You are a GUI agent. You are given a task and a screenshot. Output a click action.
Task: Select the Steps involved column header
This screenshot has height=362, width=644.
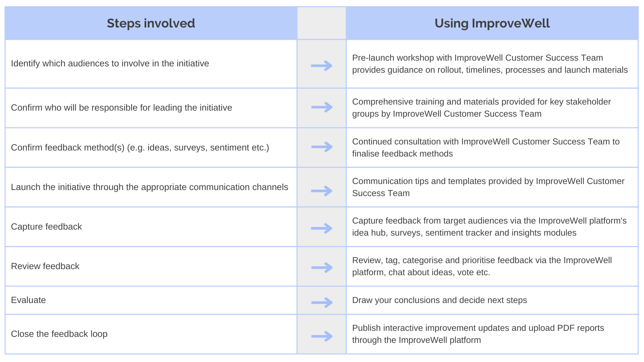coord(151,23)
